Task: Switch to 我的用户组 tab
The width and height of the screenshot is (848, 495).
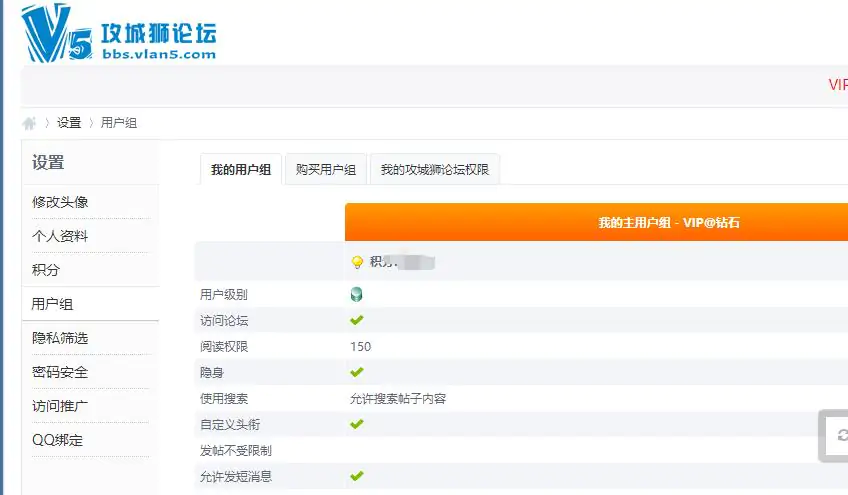Action: [241, 169]
